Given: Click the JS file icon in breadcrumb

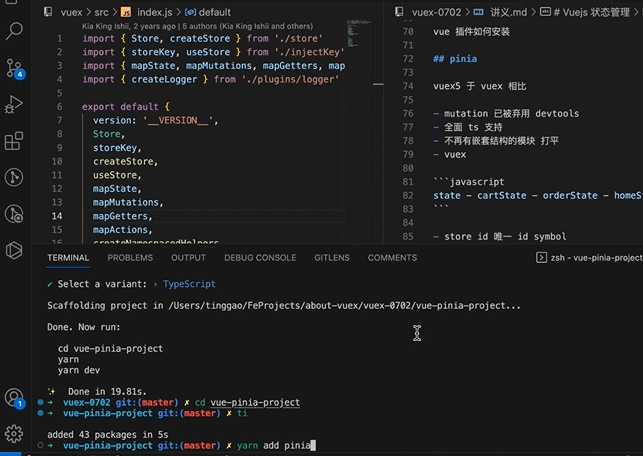Looking at the screenshot, I should [126, 12].
